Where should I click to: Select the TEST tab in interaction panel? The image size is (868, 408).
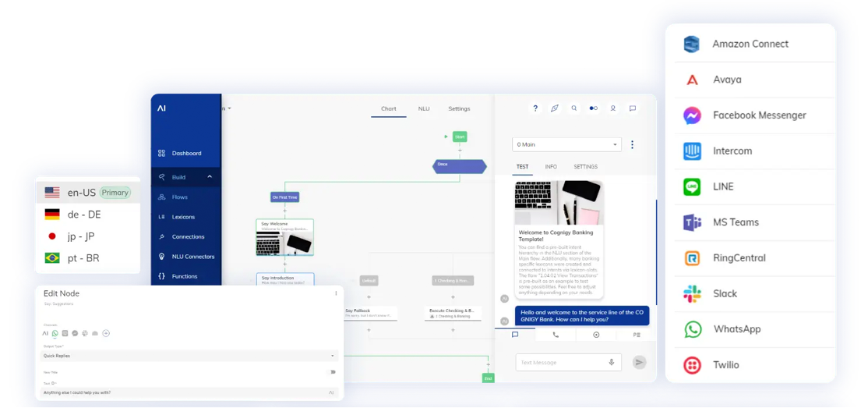[523, 166]
